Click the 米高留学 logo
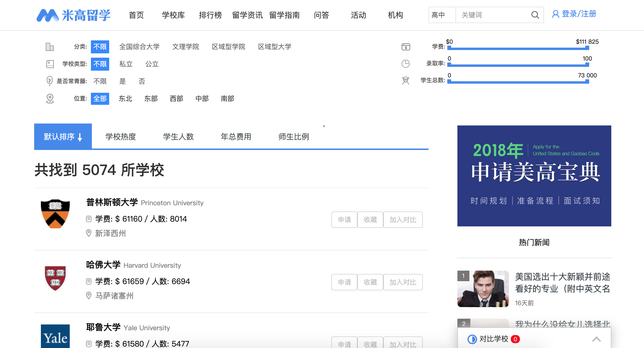 coord(74,15)
